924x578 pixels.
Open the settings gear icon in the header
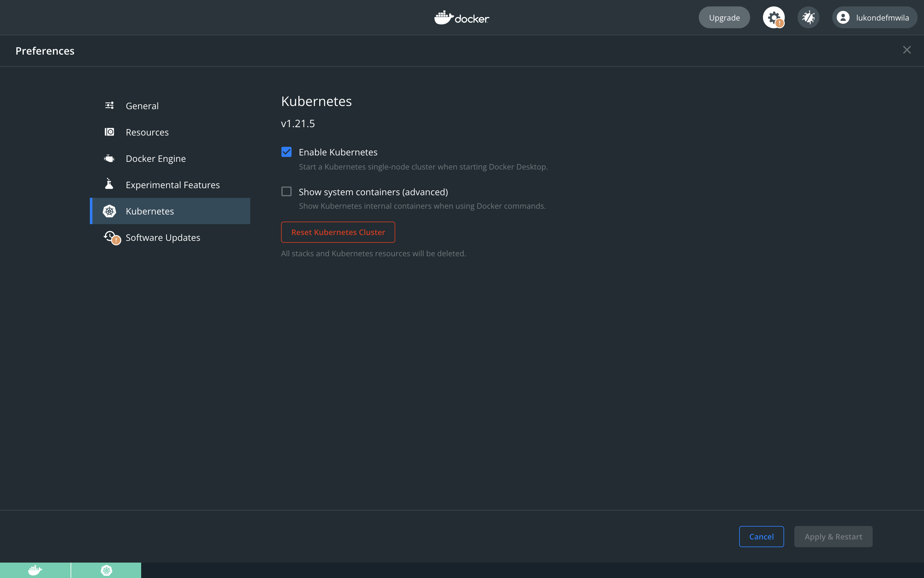(774, 18)
